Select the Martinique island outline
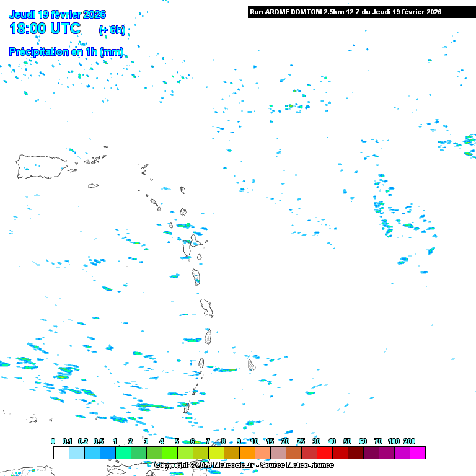 coord(206,307)
